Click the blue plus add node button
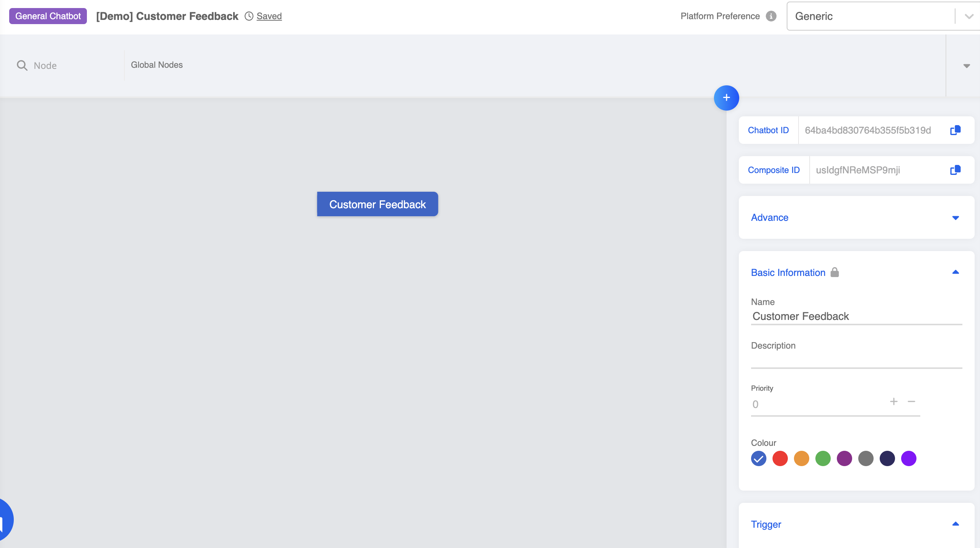980x548 pixels. 726,98
